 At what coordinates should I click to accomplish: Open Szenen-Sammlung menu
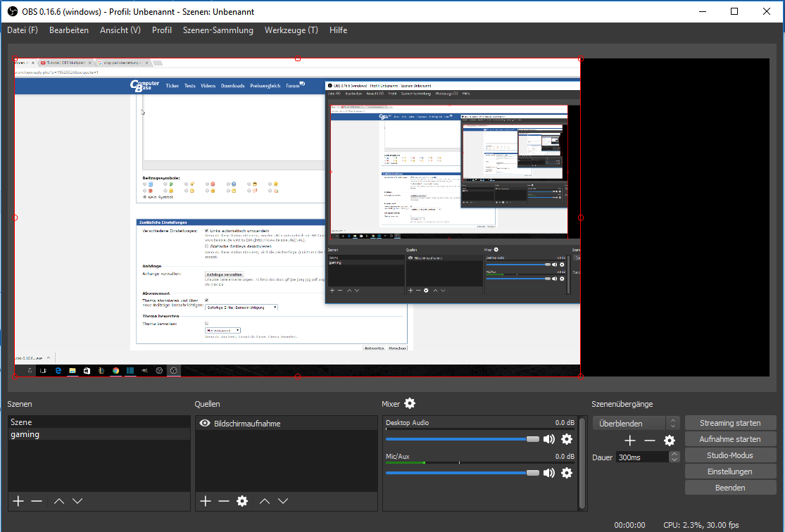[x=218, y=30]
